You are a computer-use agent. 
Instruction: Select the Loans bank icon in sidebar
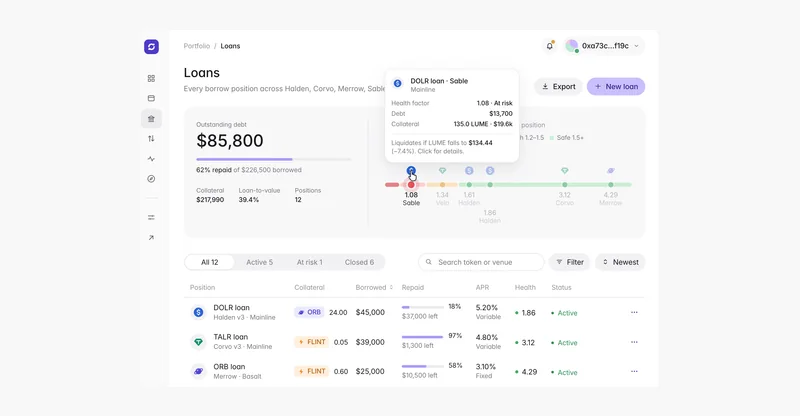tap(151, 118)
